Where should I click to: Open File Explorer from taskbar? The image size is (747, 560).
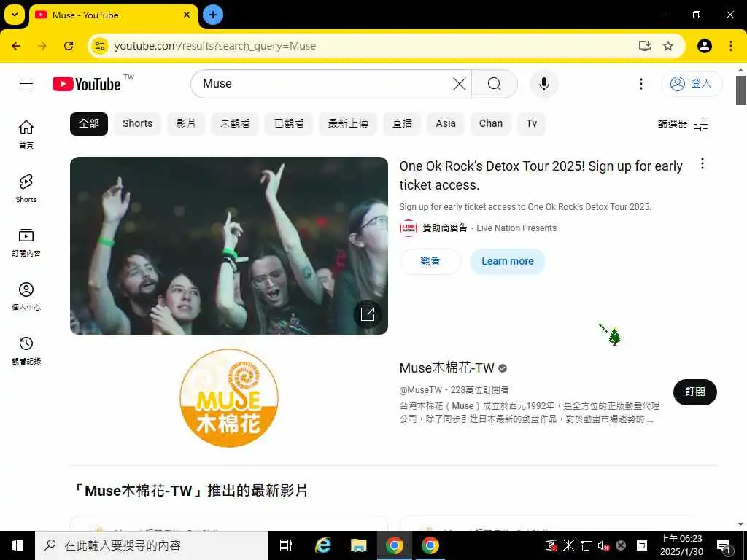pos(358,545)
